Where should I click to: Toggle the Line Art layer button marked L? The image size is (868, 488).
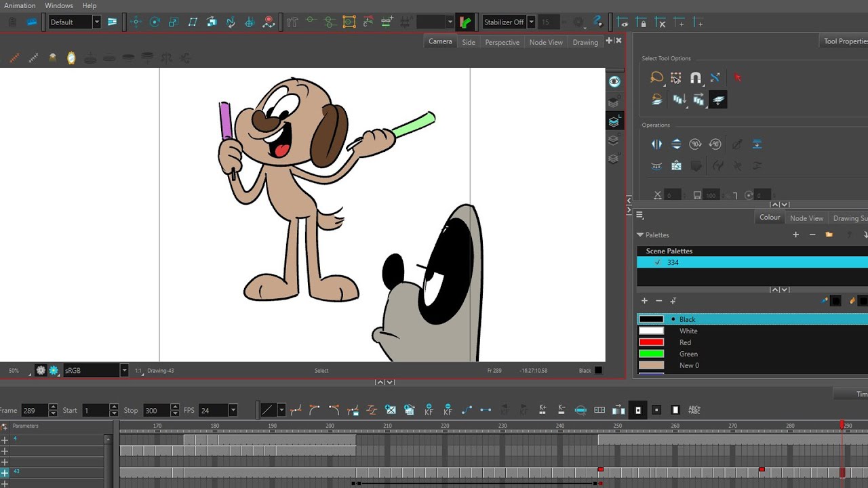(x=614, y=121)
